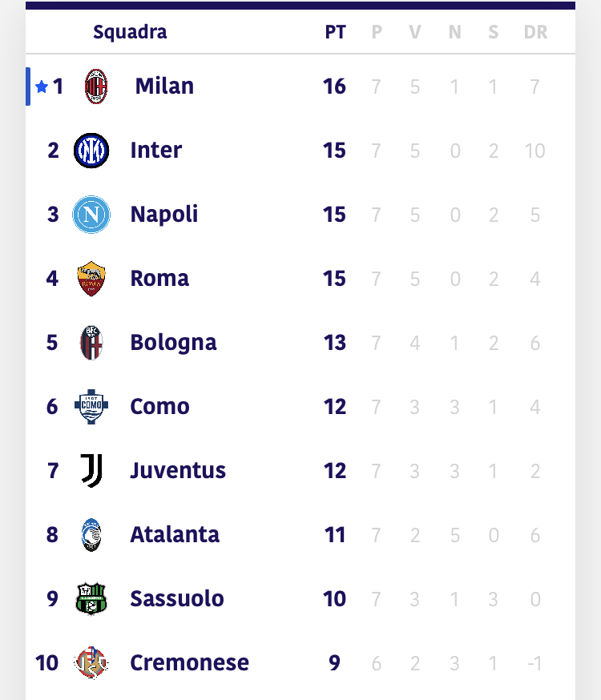Open the Juventus team name link
The height and width of the screenshot is (700, 601).
(x=178, y=470)
